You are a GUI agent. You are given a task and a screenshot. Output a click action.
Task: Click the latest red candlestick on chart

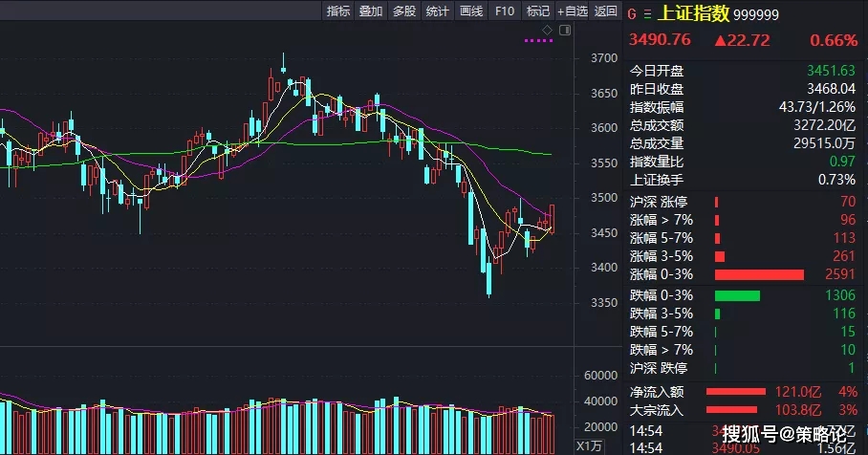[x=552, y=218]
